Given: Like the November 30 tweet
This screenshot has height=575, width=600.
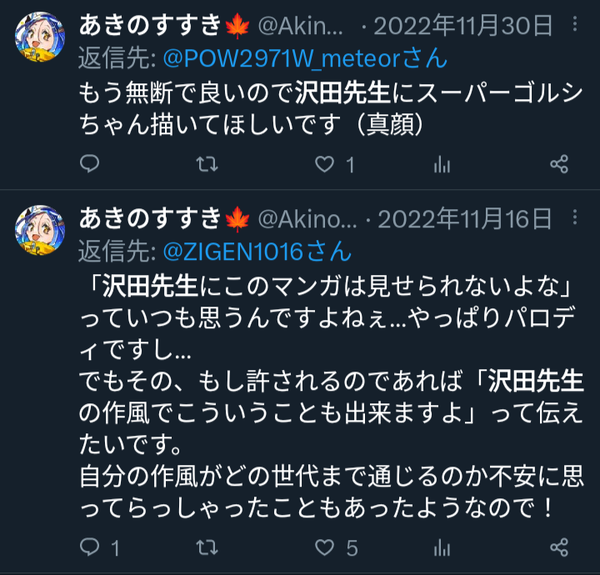Looking at the screenshot, I should 324,165.
